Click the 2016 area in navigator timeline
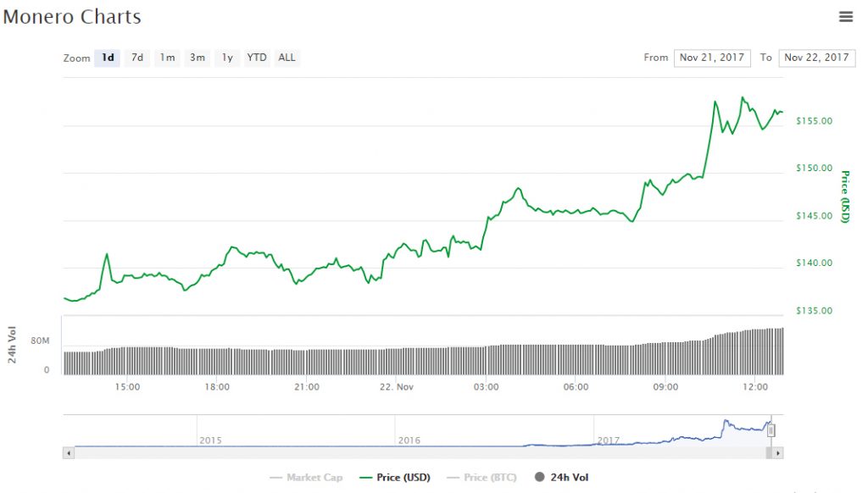The width and height of the screenshot is (868, 493). coord(409,440)
